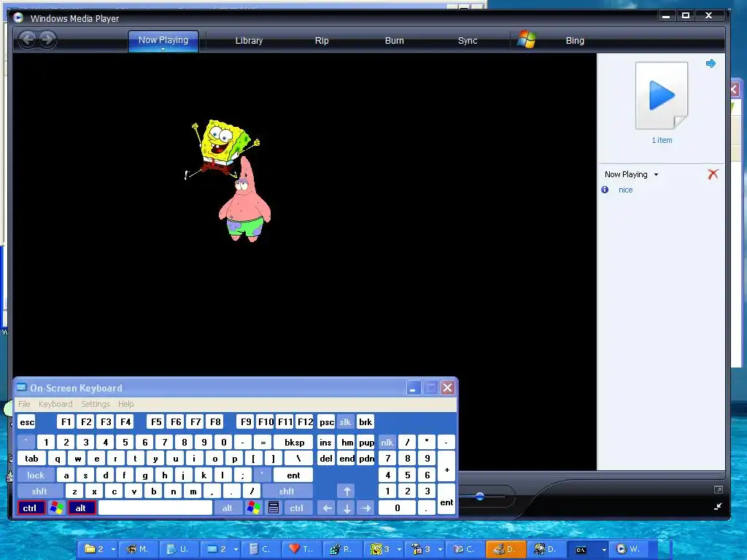The height and width of the screenshot is (560, 747).
Task: Click the space bar on On-Screen Keyboard
Action: [155, 508]
